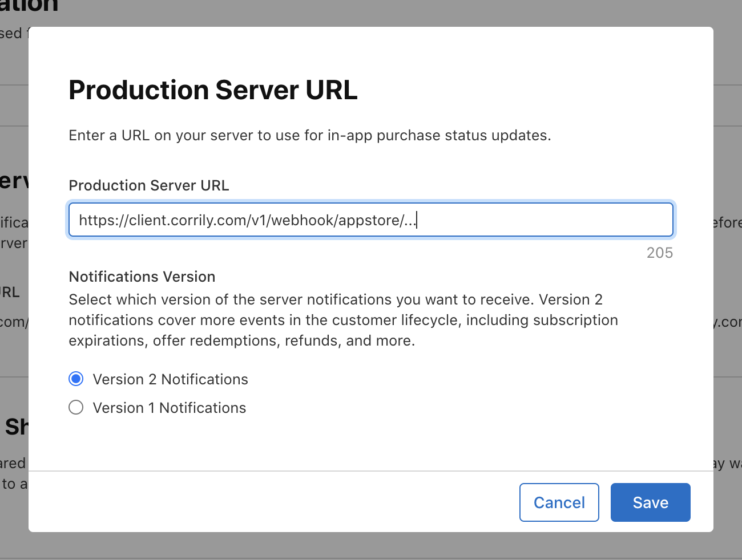Click the paragraph describing Version 2 notifications coverage
Screen dimensions: 742x560
point(342,320)
